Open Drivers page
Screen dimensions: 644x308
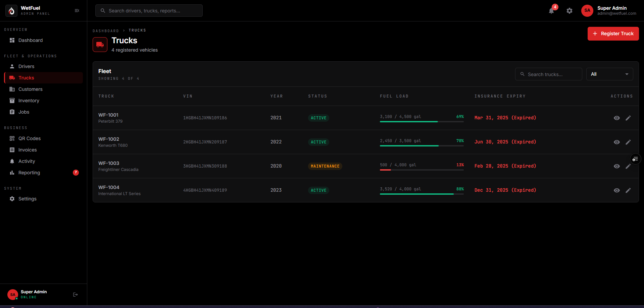tap(43, 66)
